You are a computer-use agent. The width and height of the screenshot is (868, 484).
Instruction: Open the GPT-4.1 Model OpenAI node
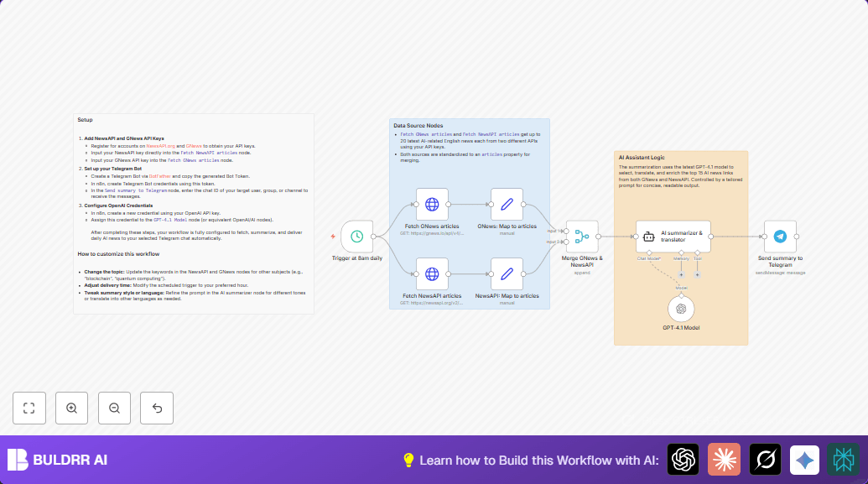click(x=681, y=309)
